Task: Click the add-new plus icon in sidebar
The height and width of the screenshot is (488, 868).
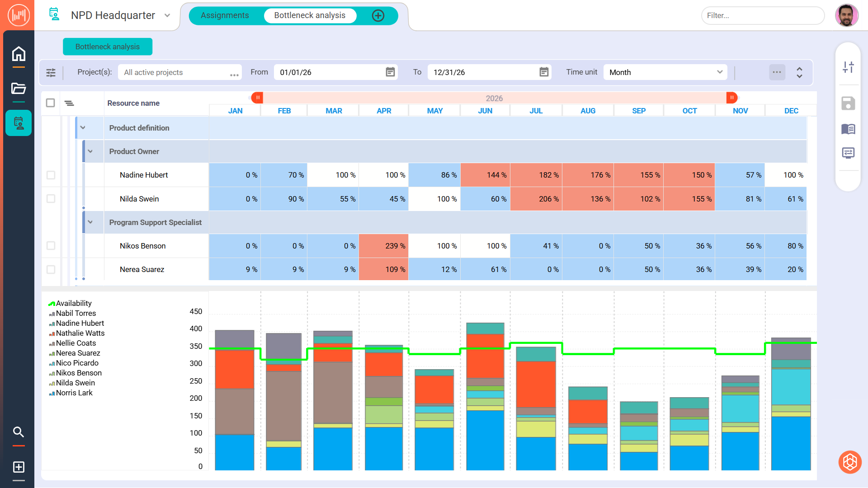Action: (x=19, y=467)
